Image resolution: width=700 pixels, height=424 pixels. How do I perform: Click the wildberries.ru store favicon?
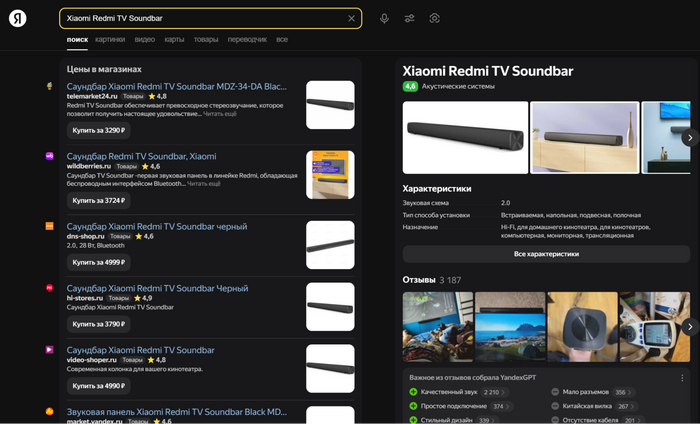(49, 156)
